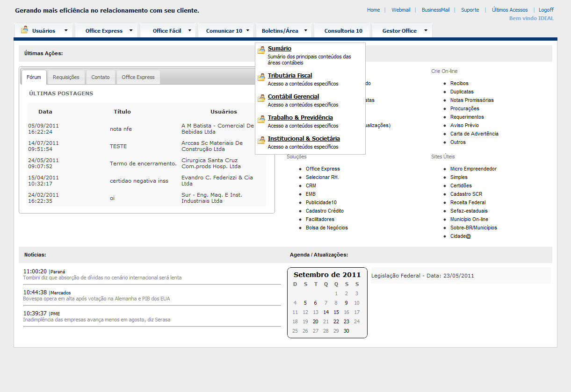Open the Requerimentos link

(x=467, y=117)
